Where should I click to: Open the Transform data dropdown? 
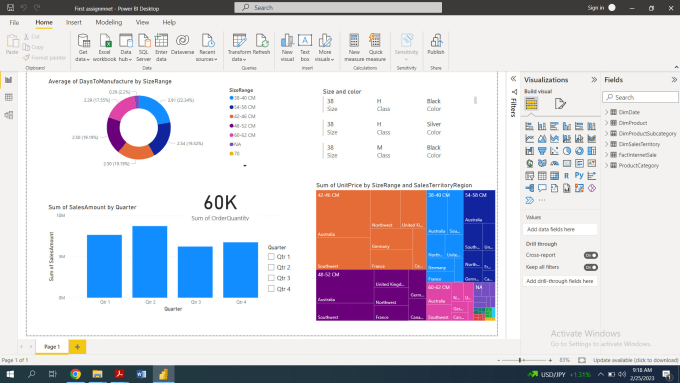tap(239, 48)
